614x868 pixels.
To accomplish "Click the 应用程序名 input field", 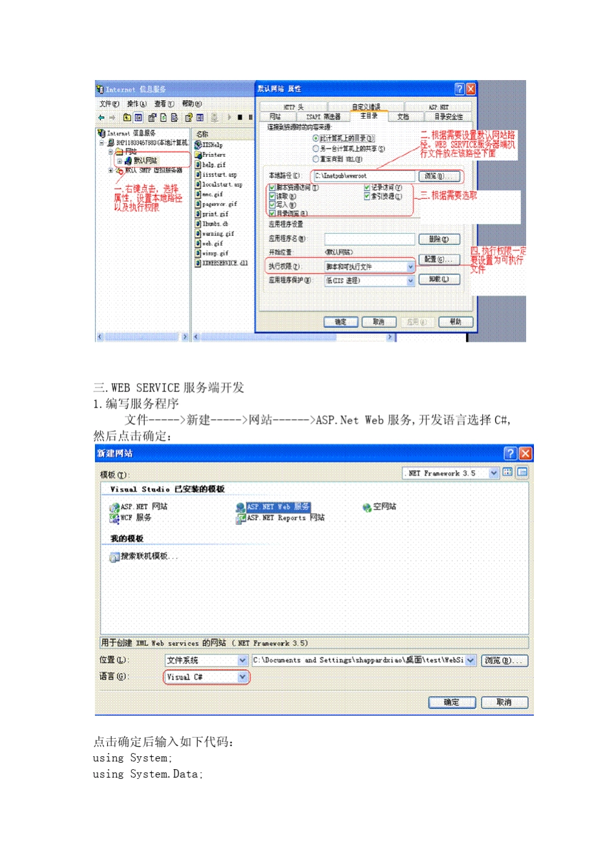I will 370,239.
